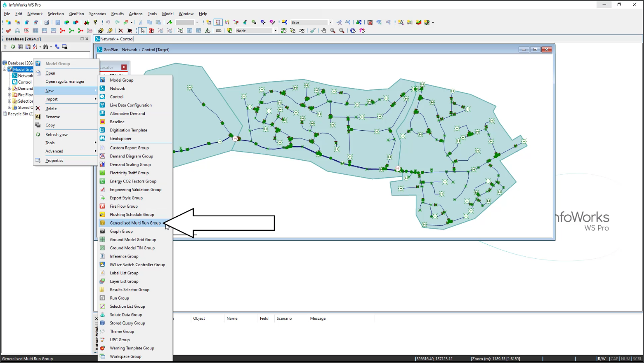Close the Database panel
644x363 pixels.
point(87,39)
